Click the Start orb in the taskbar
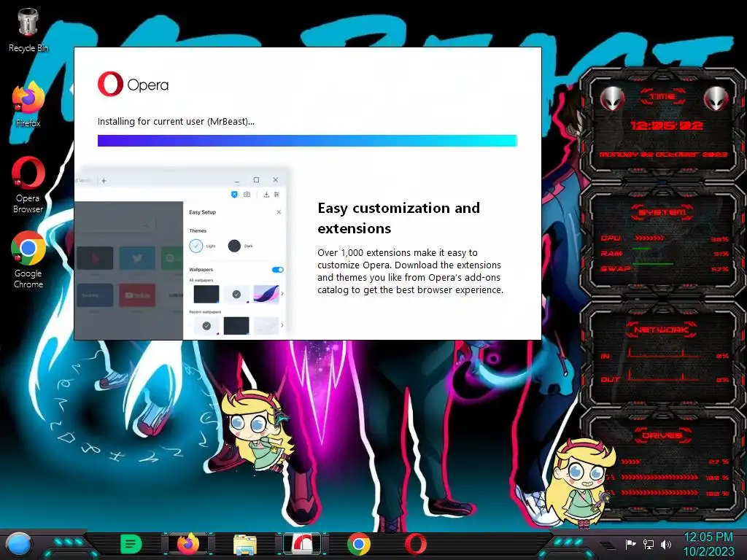The width and height of the screenshot is (747, 560). pyautogui.click(x=18, y=544)
